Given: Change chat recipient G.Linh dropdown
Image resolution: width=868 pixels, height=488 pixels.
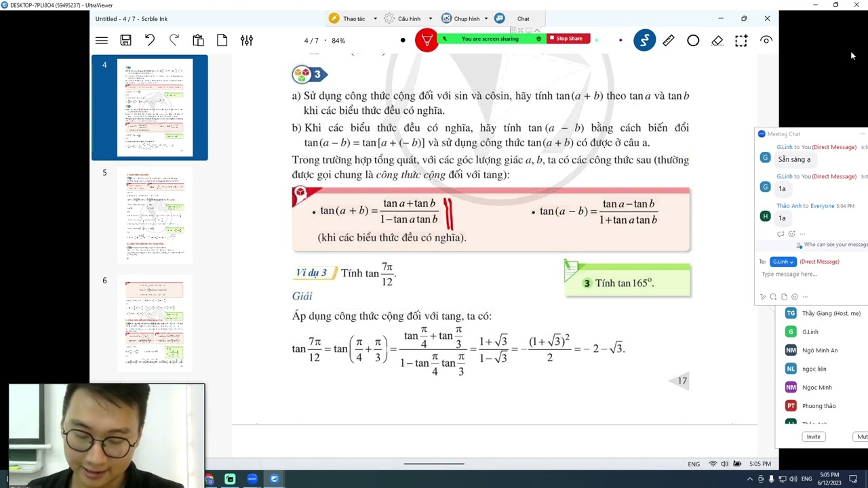Looking at the screenshot, I should (783, 262).
